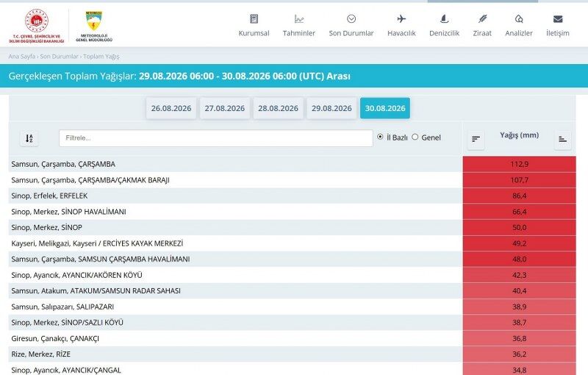Open the Tahminler chart icon
This screenshot has width=588, height=375.
pyautogui.click(x=299, y=19)
